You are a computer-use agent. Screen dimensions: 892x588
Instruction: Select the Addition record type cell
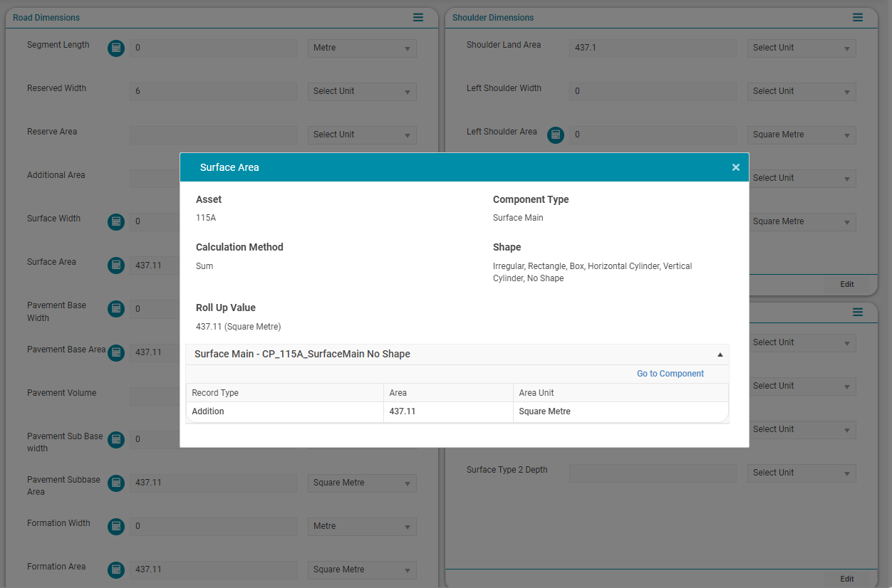tap(285, 411)
